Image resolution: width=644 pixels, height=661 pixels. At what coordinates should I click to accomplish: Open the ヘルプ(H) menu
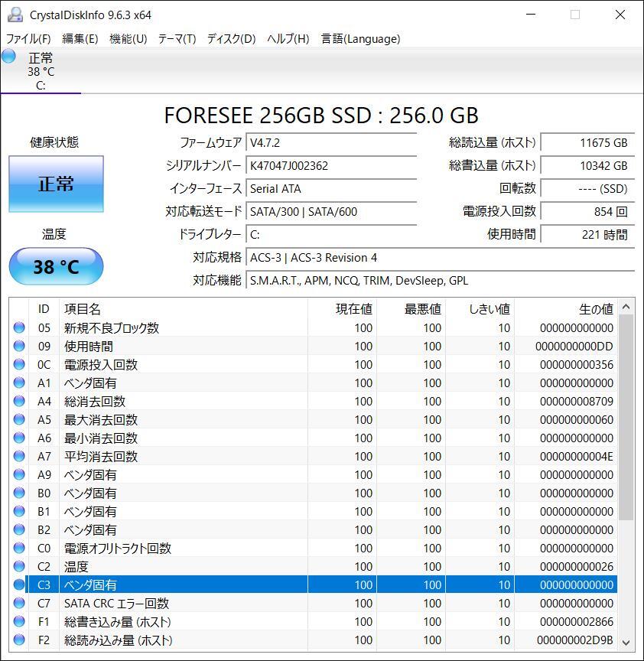288,39
